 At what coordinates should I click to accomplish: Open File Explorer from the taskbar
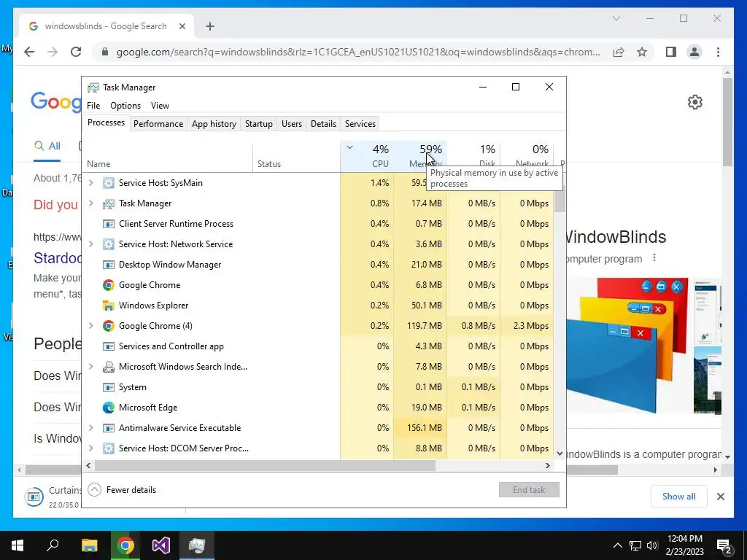pyautogui.click(x=89, y=545)
